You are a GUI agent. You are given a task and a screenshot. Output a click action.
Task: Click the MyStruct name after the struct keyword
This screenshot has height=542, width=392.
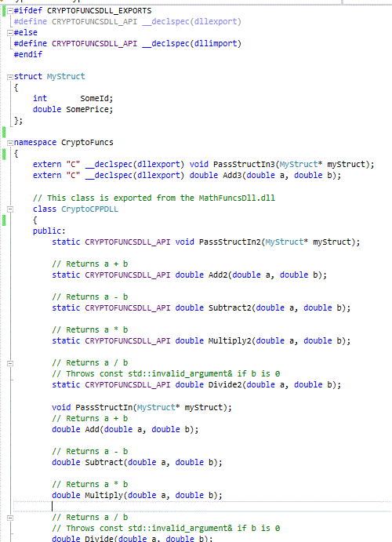pos(66,76)
